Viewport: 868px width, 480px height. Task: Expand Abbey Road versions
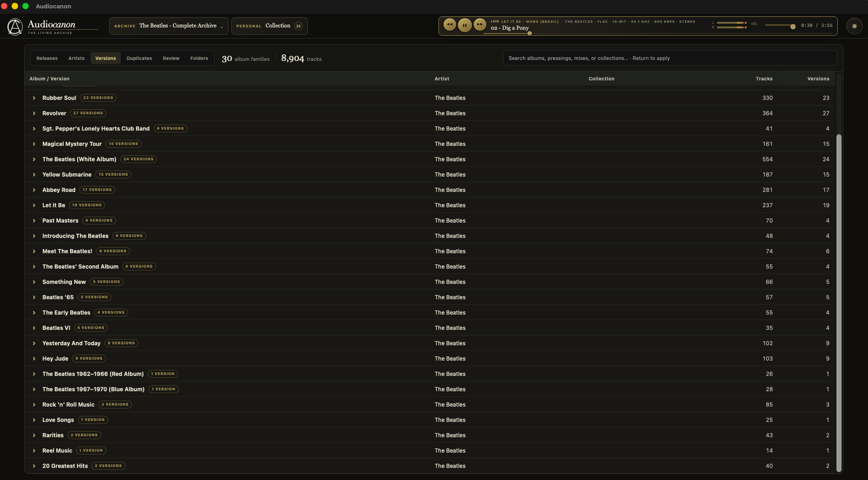[x=34, y=190]
